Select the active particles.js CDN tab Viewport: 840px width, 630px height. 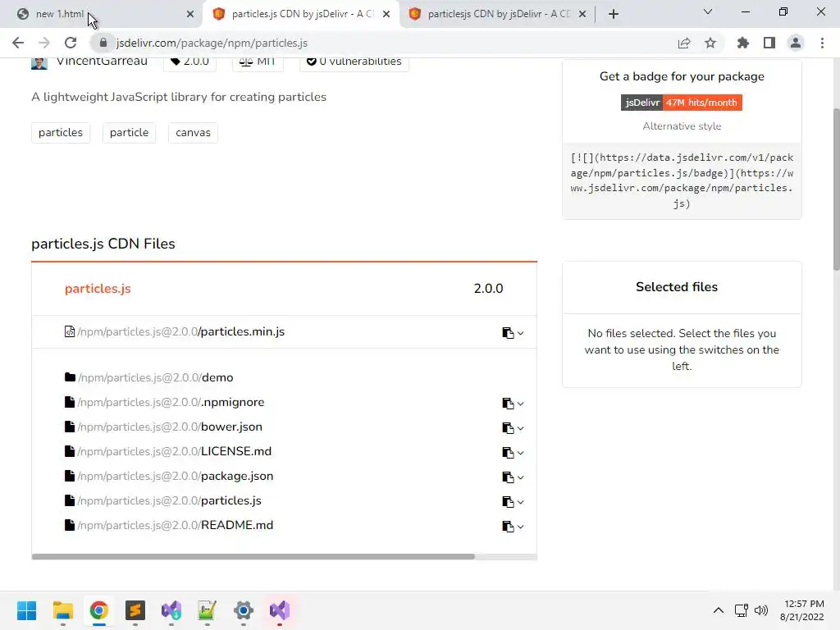click(x=300, y=14)
